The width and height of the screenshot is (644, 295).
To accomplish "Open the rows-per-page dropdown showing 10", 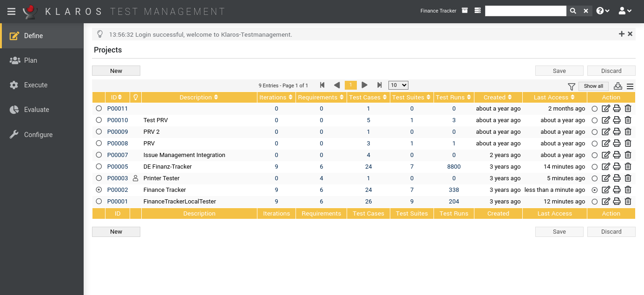I will coord(398,85).
